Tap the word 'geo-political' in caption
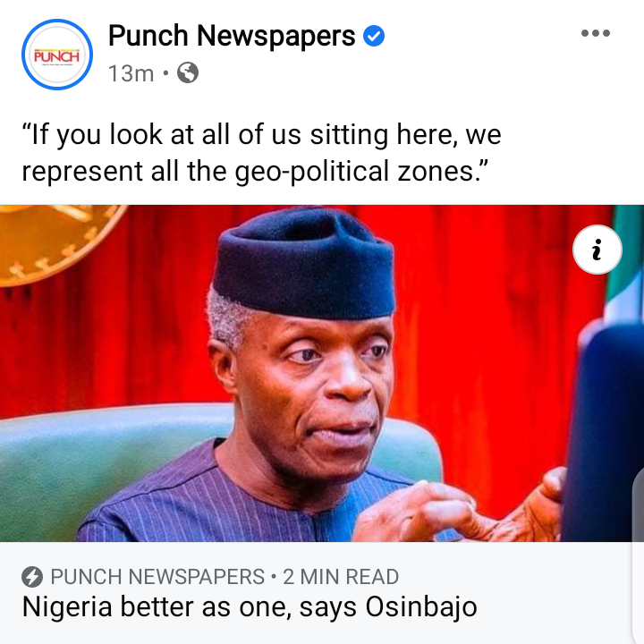This screenshot has height=644, width=644. 312,171
